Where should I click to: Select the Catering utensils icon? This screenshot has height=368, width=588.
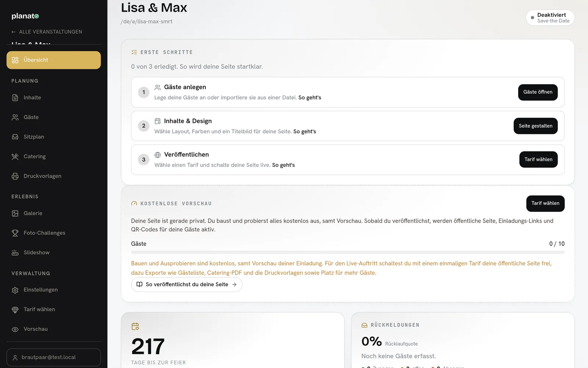[x=15, y=156]
